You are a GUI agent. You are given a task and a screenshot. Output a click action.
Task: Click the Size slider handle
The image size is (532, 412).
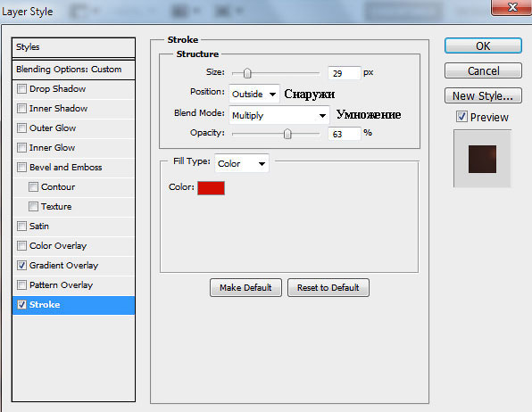coord(247,73)
